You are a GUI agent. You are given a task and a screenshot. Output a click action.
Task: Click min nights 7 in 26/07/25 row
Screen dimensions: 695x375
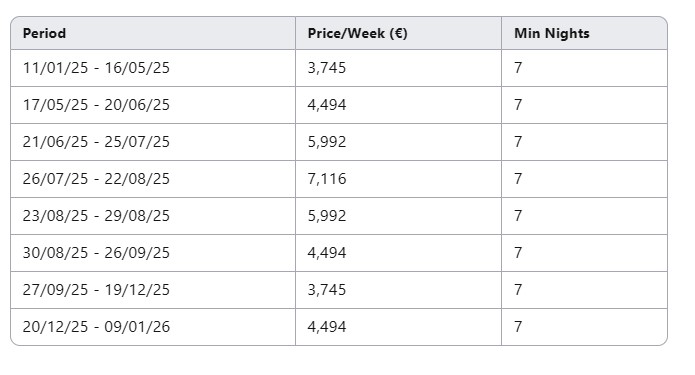pos(584,179)
